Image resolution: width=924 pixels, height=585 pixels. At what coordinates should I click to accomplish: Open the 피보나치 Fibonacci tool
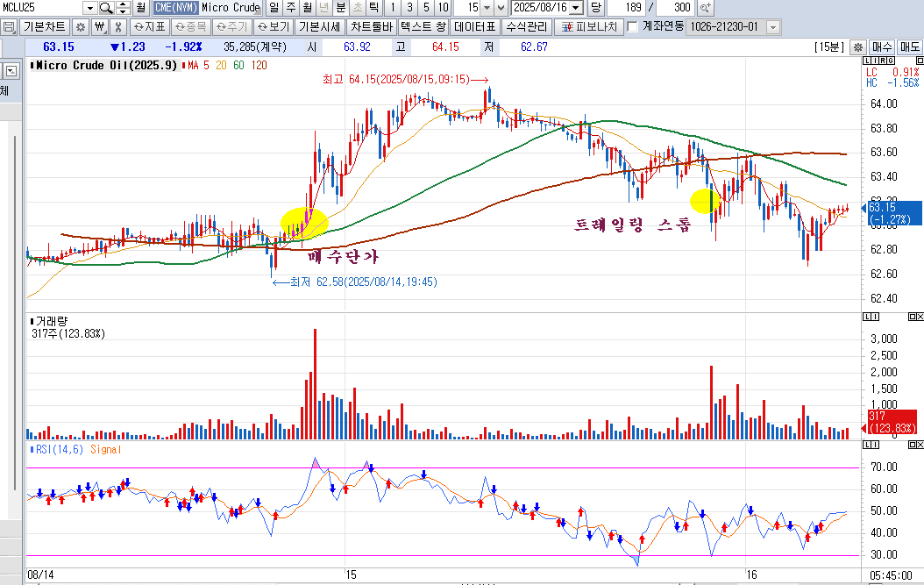(x=588, y=27)
